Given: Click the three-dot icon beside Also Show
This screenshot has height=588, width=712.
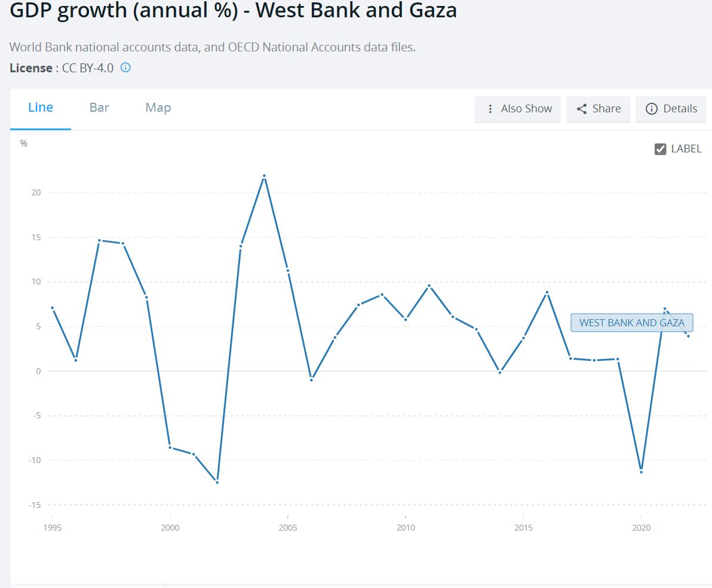Looking at the screenshot, I should pyautogui.click(x=490, y=109).
